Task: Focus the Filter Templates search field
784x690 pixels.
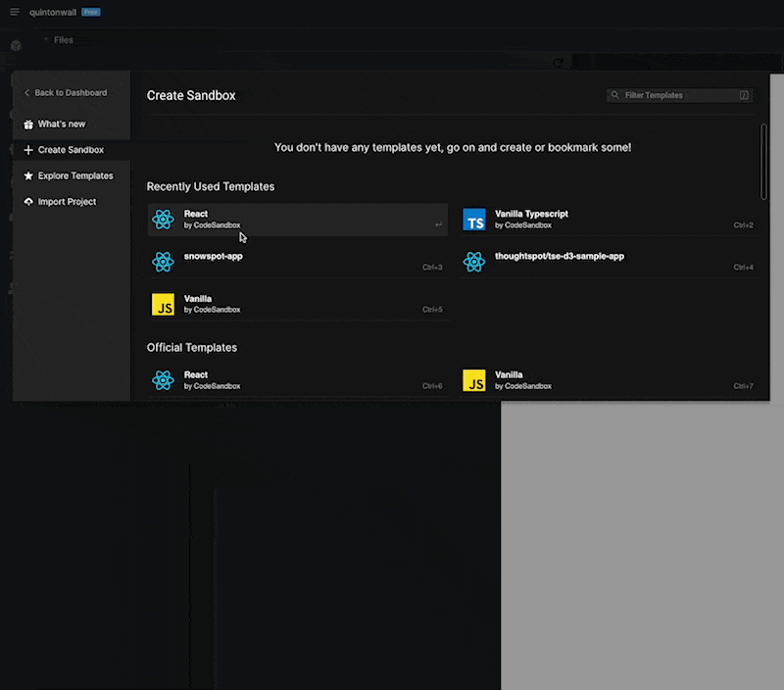Action: [x=679, y=95]
